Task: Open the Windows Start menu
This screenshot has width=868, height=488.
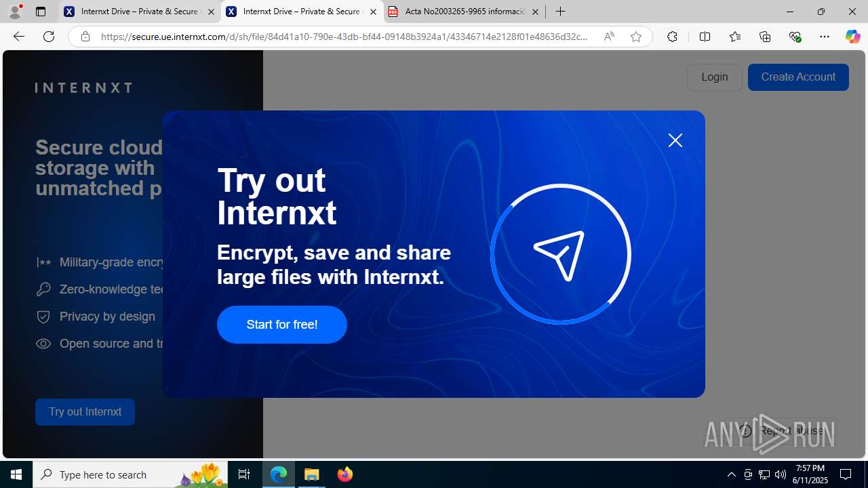Action: 16,474
